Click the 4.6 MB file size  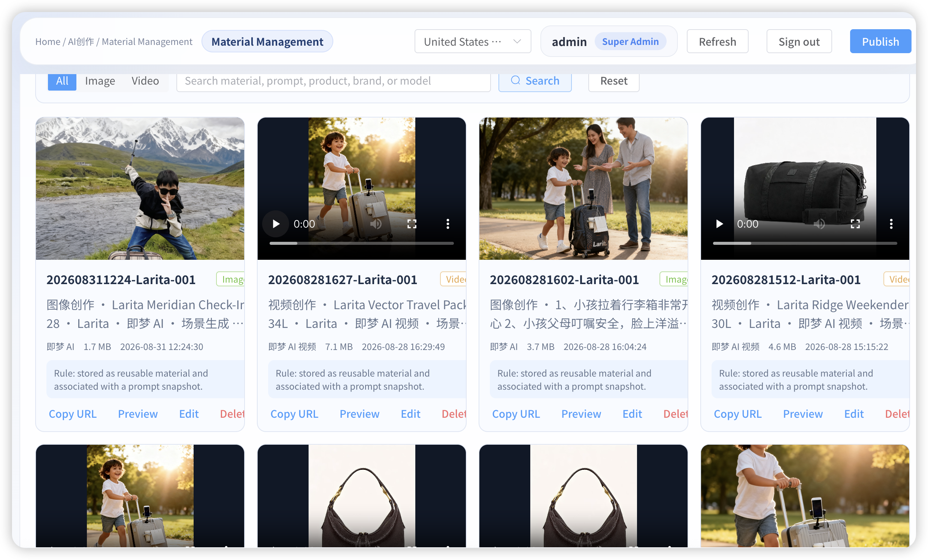point(782,347)
